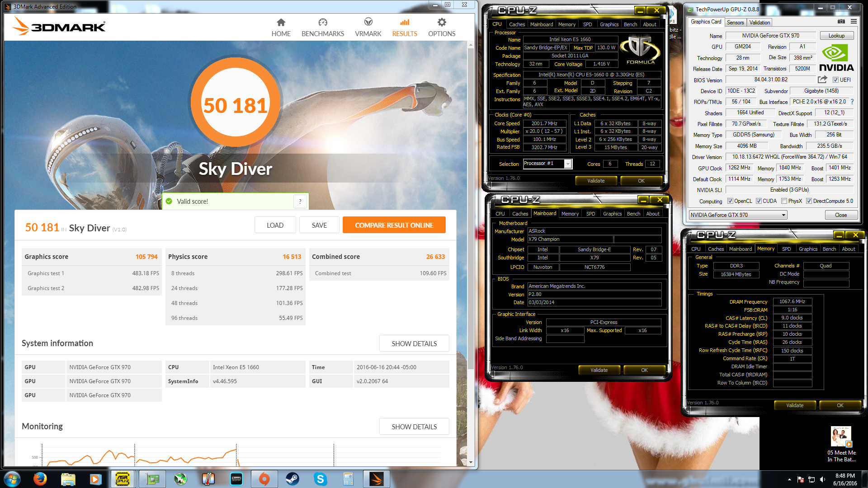
Task: Open About tab in top CPU-Z window
Action: [x=650, y=24]
